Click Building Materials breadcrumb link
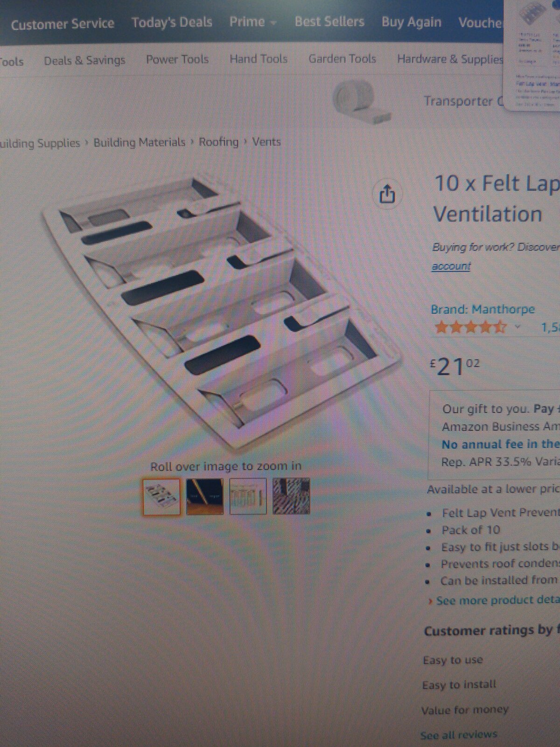This screenshot has width=560, height=747. point(140,142)
